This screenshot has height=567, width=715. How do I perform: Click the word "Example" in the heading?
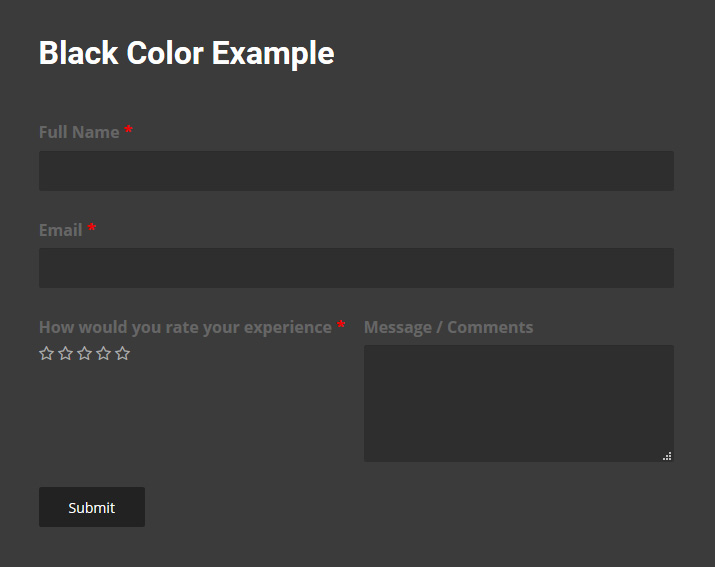coord(273,53)
